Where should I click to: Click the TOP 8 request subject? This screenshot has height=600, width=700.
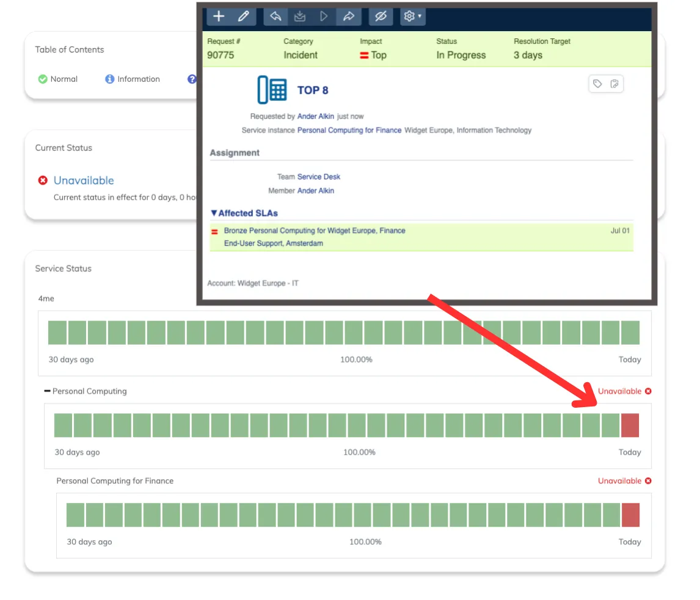pos(313,90)
